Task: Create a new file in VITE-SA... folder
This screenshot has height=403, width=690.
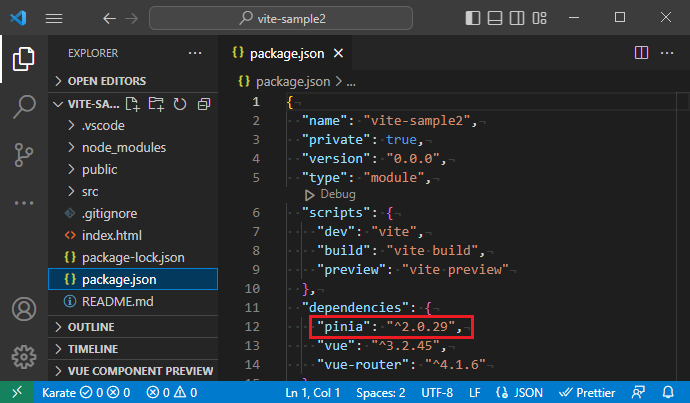Action: point(132,104)
